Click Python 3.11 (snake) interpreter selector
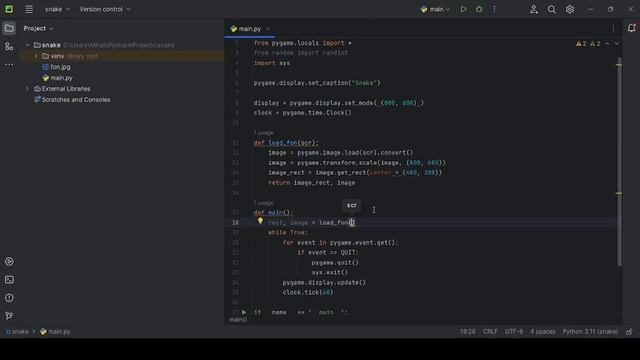This screenshot has height=360, width=640. (x=590, y=331)
